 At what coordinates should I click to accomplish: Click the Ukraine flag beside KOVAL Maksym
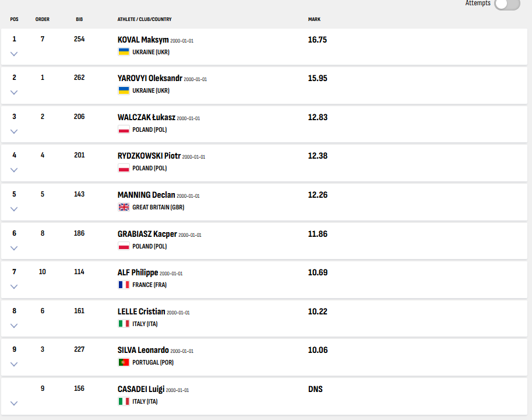(124, 51)
